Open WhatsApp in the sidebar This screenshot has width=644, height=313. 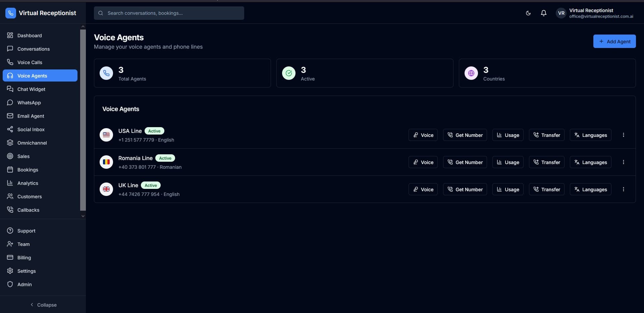tap(29, 103)
